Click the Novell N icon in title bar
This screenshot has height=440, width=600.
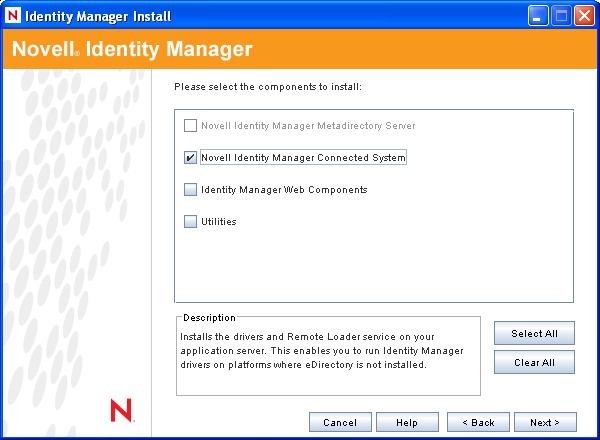(13, 16)
